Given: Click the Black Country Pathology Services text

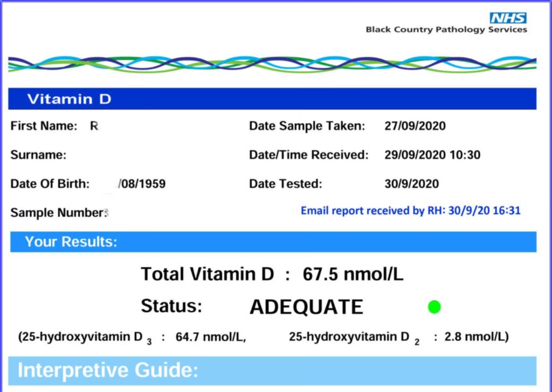Looking at the screenshot, I should [446, 30].
